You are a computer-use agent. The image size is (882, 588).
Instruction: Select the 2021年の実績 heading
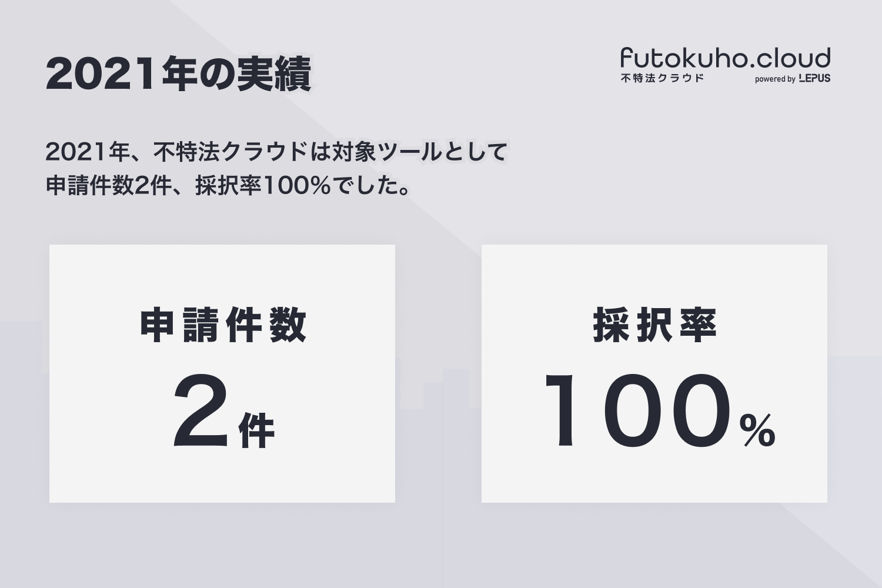[178, 74]
